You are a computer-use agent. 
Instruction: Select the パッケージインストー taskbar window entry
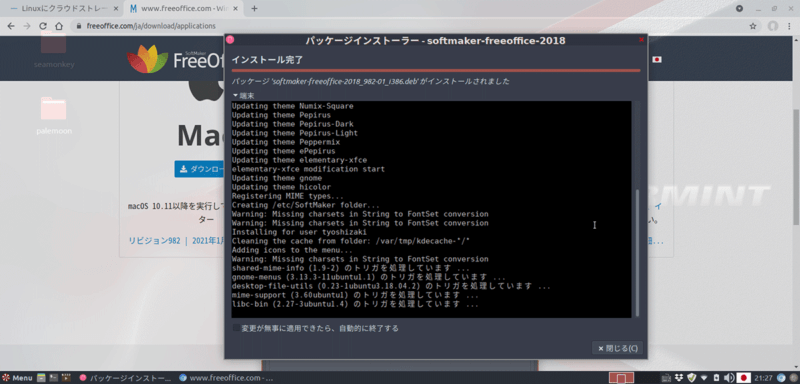point(125,378)
